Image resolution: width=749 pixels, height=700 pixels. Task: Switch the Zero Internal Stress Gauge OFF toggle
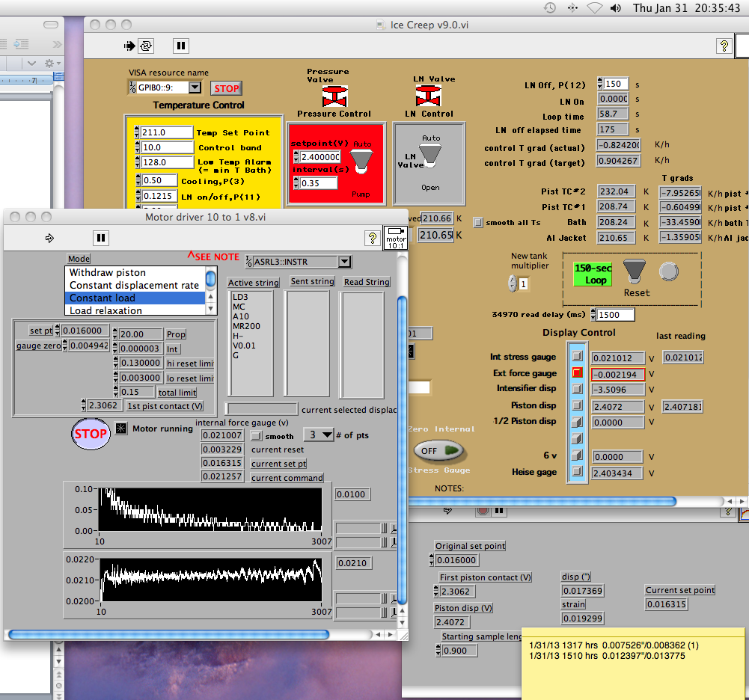[x=438, y=451]
